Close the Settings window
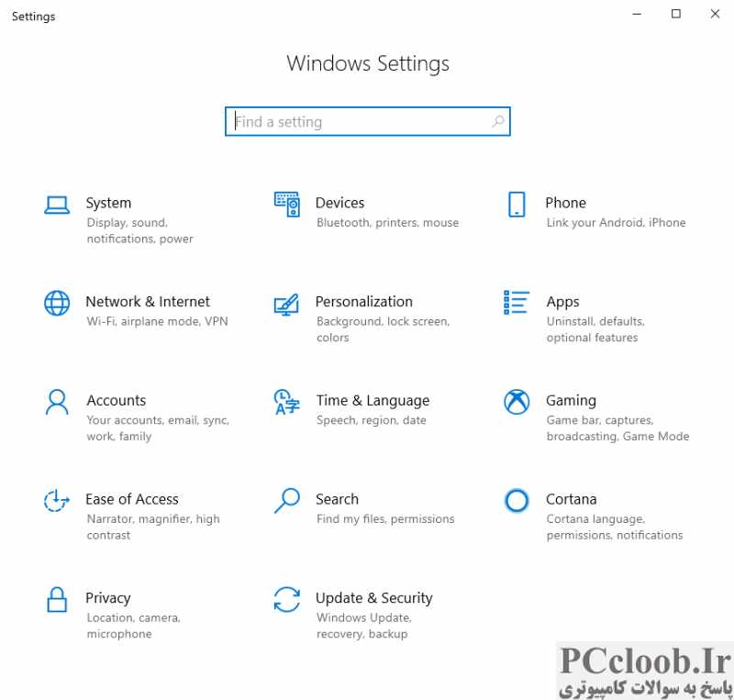The height and width of the screenshot is (700, 734). point(715,14)
